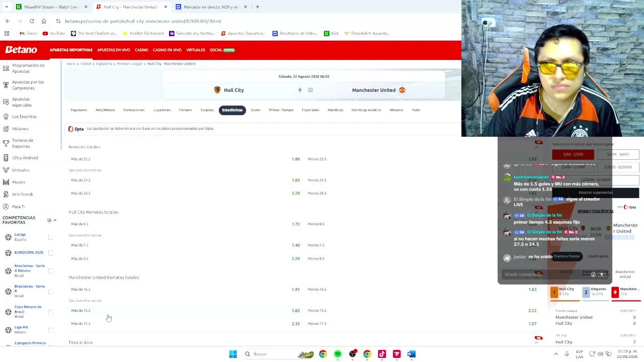Click the microphone icon in system tray
The width and height of the screenshot is (644, 362).
pos(567,354)
